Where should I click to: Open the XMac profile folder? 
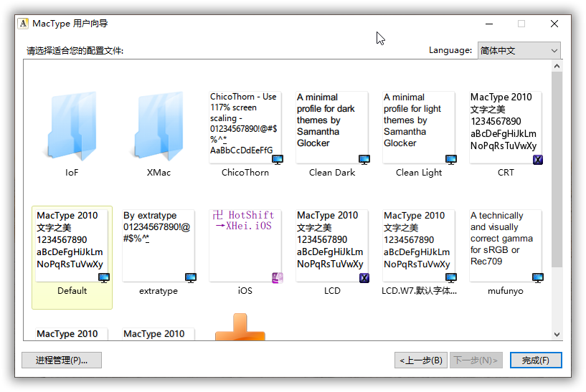[159, 126]
